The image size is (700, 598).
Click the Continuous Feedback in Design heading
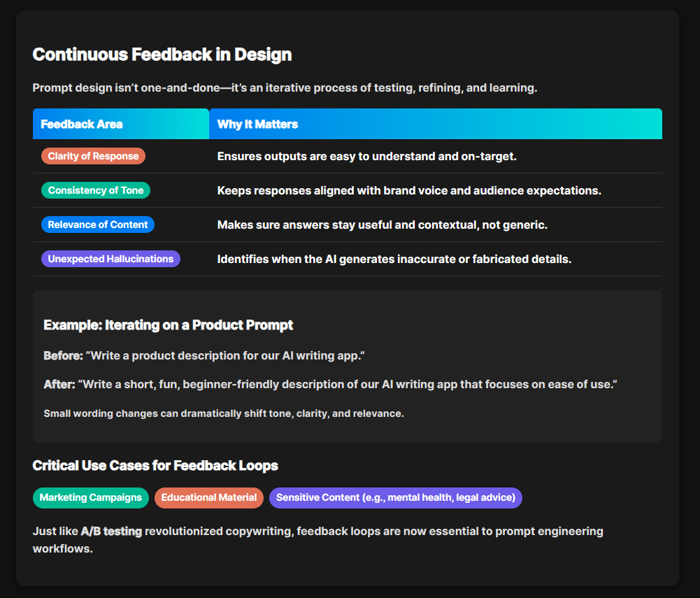162,55
